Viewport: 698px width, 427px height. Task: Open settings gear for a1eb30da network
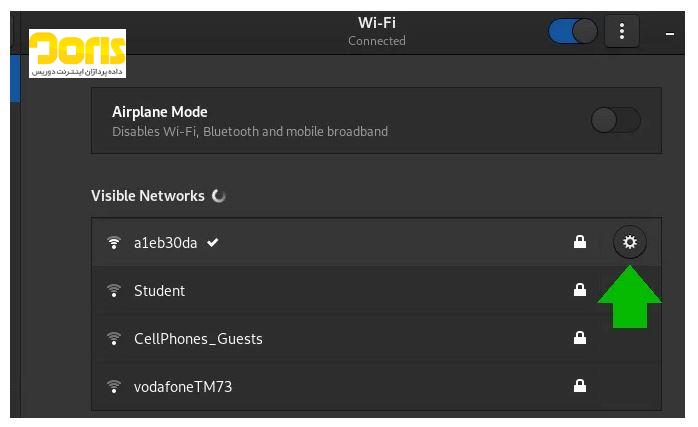click(629, 242)
